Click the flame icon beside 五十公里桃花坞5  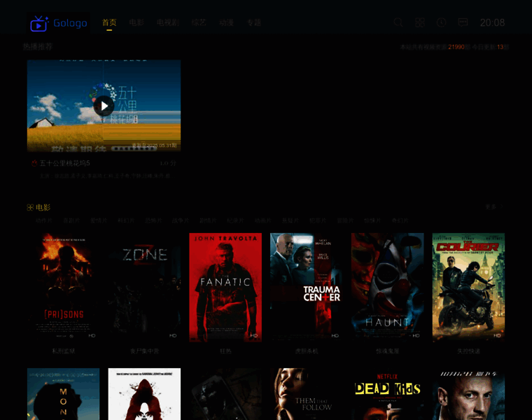[x=34, y=164]
